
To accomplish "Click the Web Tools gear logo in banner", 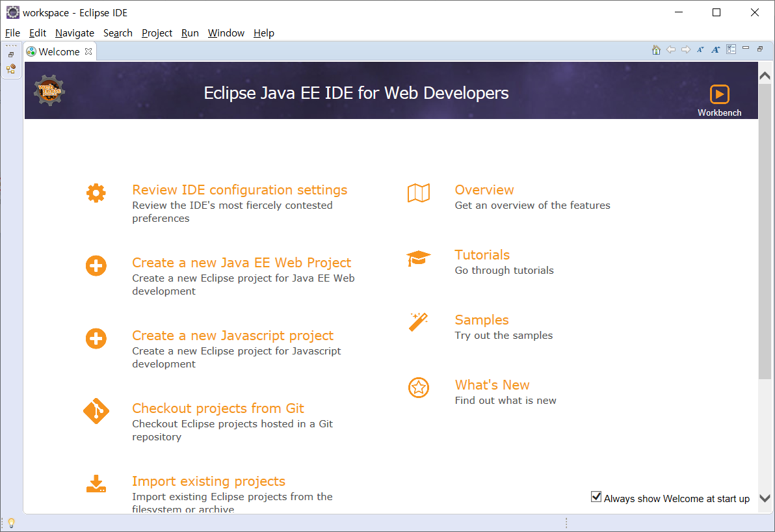I will pos(49,90).
